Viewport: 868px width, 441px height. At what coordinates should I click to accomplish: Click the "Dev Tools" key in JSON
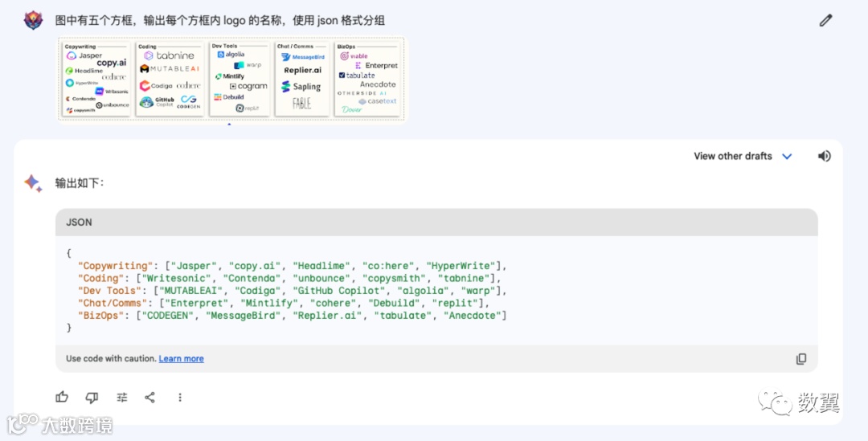pos(109,291)
